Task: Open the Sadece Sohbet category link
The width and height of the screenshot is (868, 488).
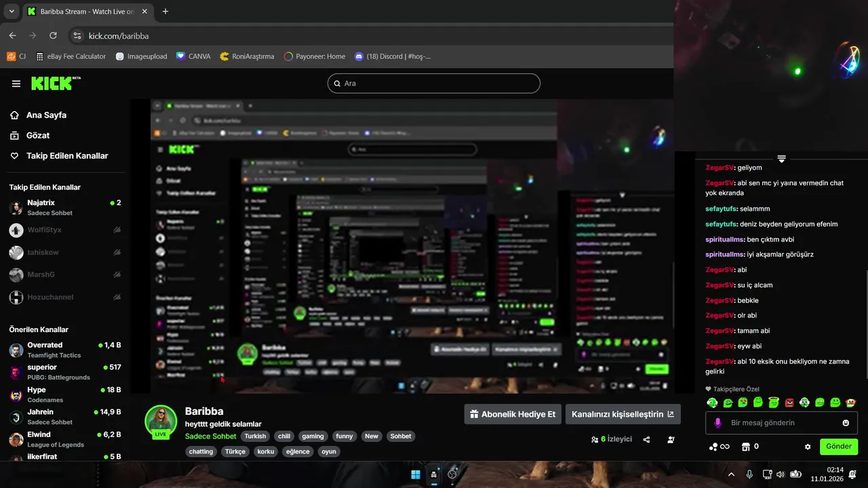Action: (x=210, y=436)
